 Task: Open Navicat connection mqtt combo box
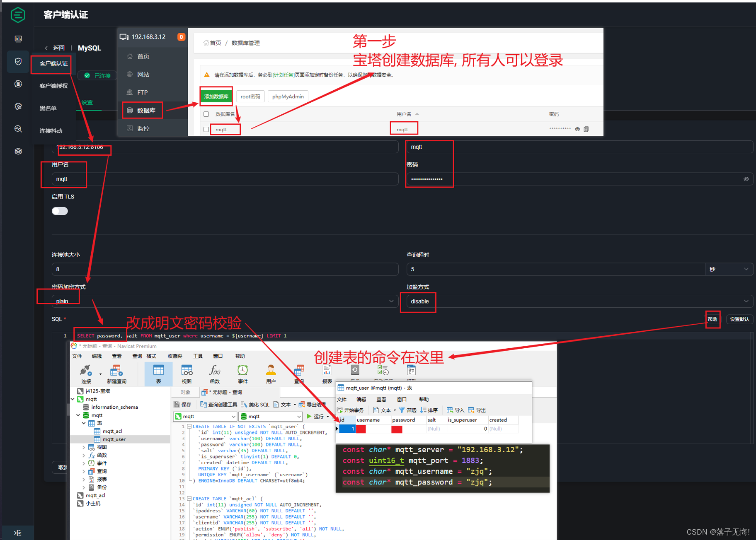205,417
